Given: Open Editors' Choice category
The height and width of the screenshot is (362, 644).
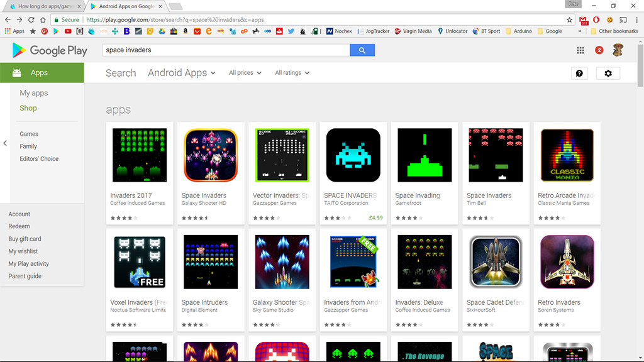Looking at the screenshot, I should tap(39, 158).
